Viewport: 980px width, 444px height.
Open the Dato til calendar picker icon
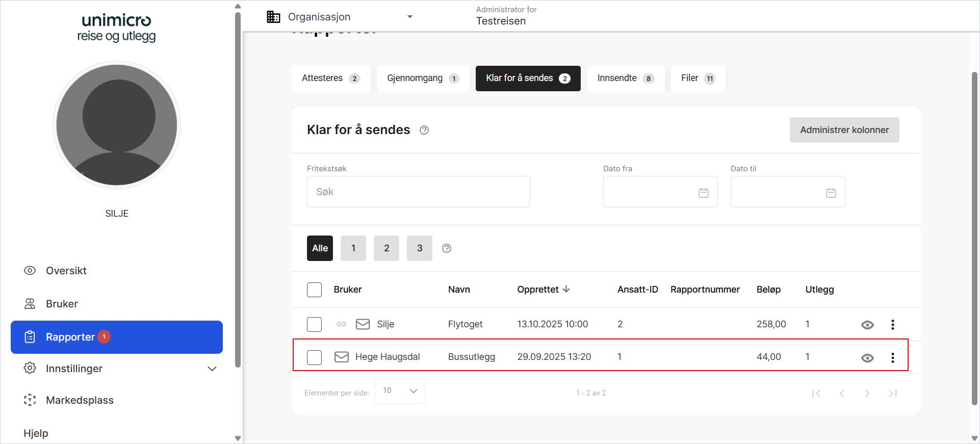pos(831,193)
